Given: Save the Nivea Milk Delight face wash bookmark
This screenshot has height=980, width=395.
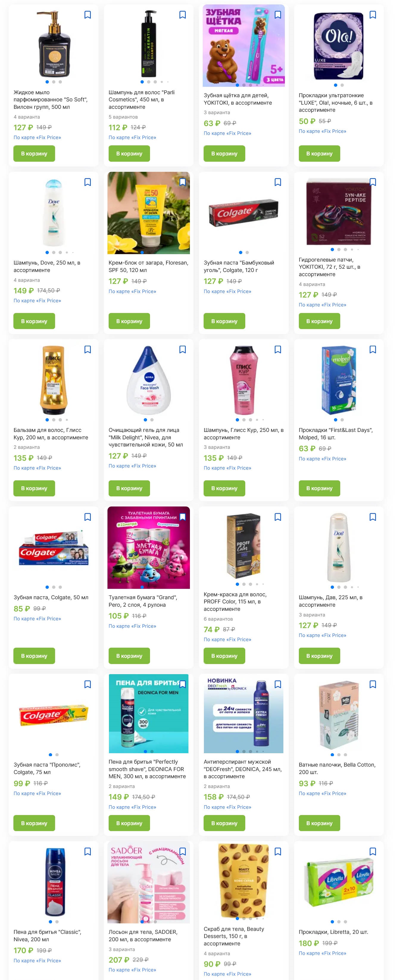Looking at the screenshot, I should click(182, 349).
